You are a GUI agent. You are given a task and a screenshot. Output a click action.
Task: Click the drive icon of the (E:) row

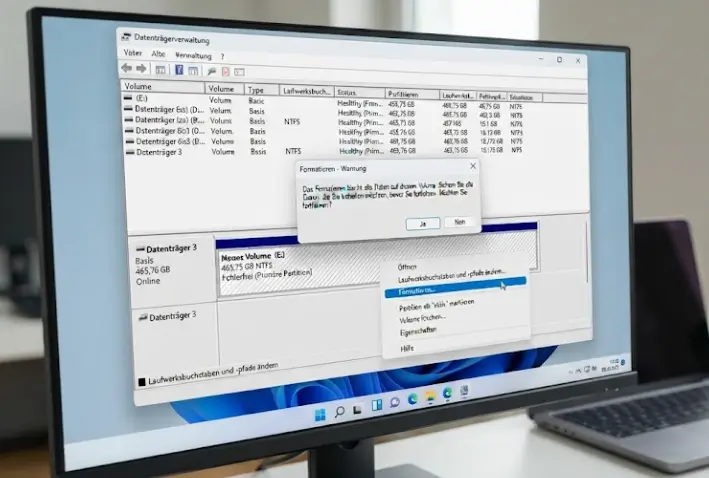(128, 98)
